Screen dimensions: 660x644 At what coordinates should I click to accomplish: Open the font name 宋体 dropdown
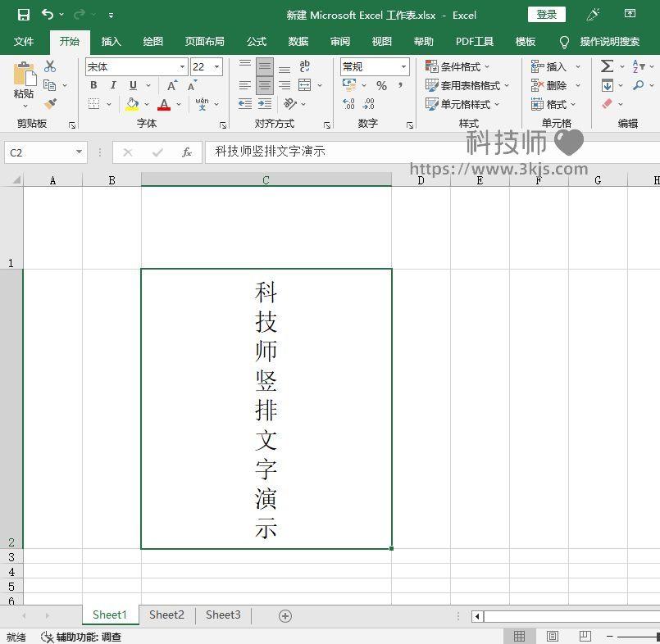pyautogui.click(x=182, y=67)
